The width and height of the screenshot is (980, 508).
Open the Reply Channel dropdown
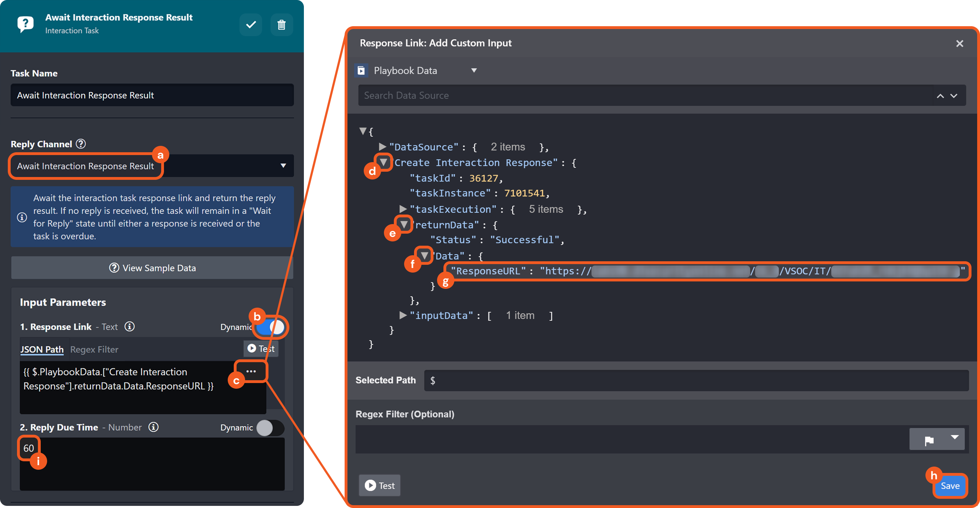pyautogui.click(x=283, y=165)
